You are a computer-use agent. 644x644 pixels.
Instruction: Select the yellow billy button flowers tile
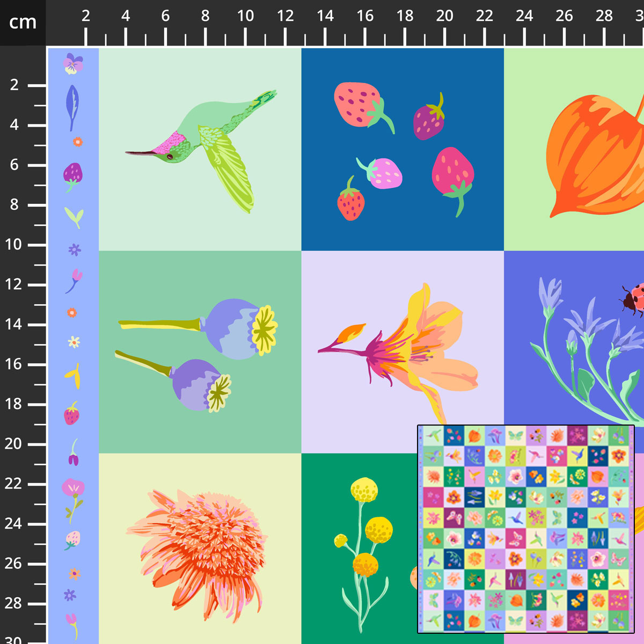click(360, 548)
